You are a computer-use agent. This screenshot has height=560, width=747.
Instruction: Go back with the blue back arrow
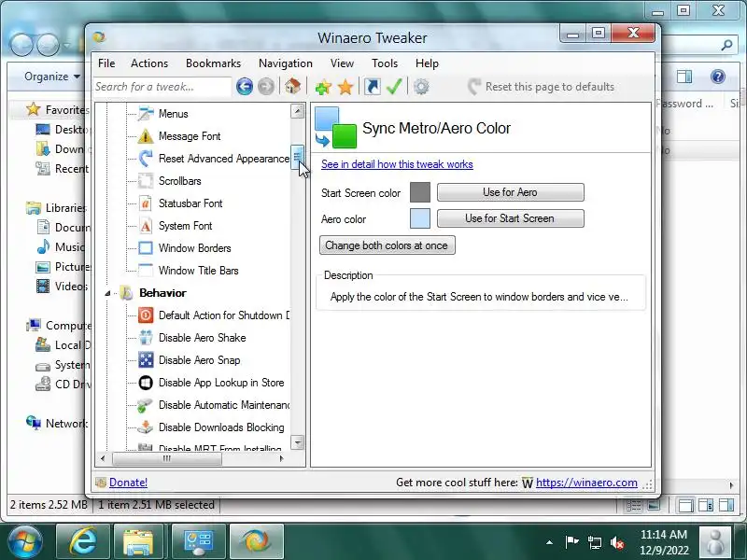(245, 87)
